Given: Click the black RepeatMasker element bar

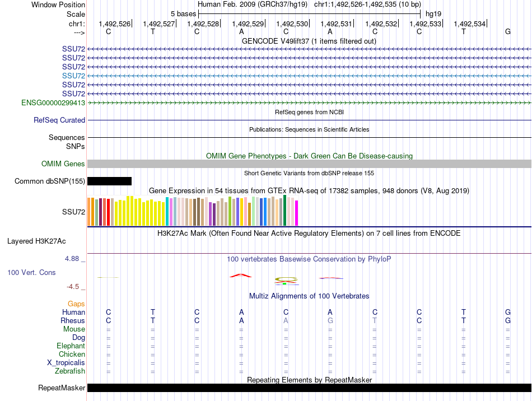Looking at the screenshot, I should (x=309, y=388).
